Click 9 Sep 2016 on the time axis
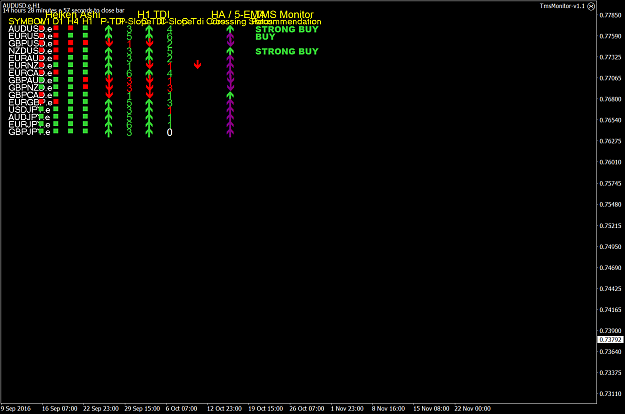This screenshot has width=625, height=414. pyautogui.click(x=16, y=409)
